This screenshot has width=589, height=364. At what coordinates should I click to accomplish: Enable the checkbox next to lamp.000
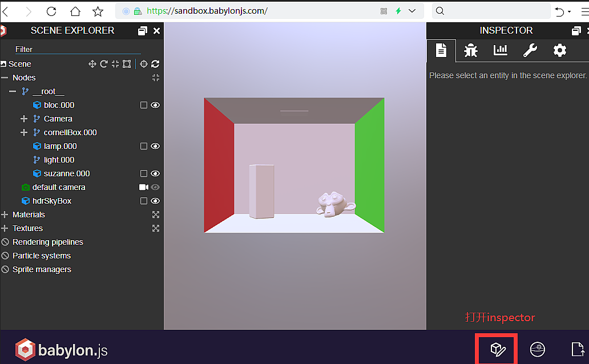click(143, 146)
